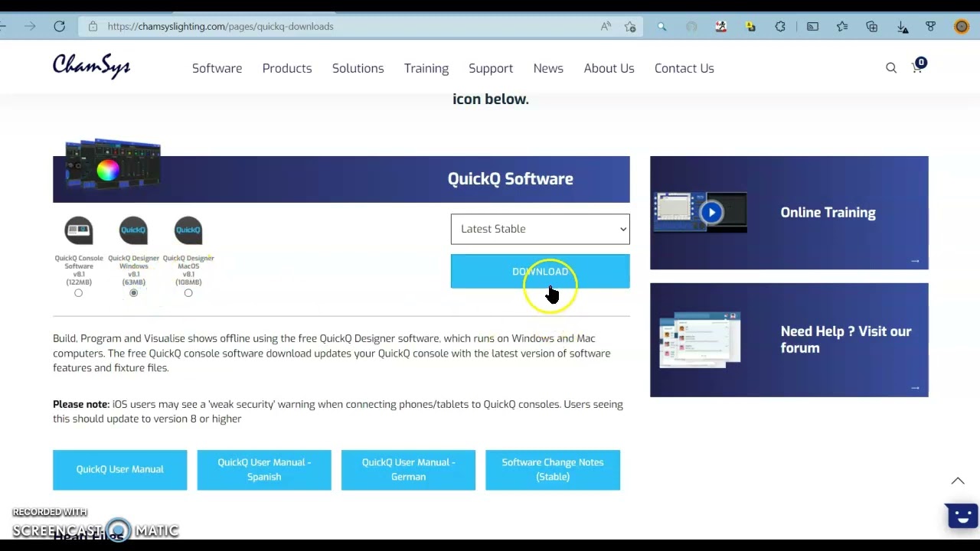This screenshot has height=551, width=980.
Task: Open the Extensions puzzle-piece icon
Action: click(780, 27)
